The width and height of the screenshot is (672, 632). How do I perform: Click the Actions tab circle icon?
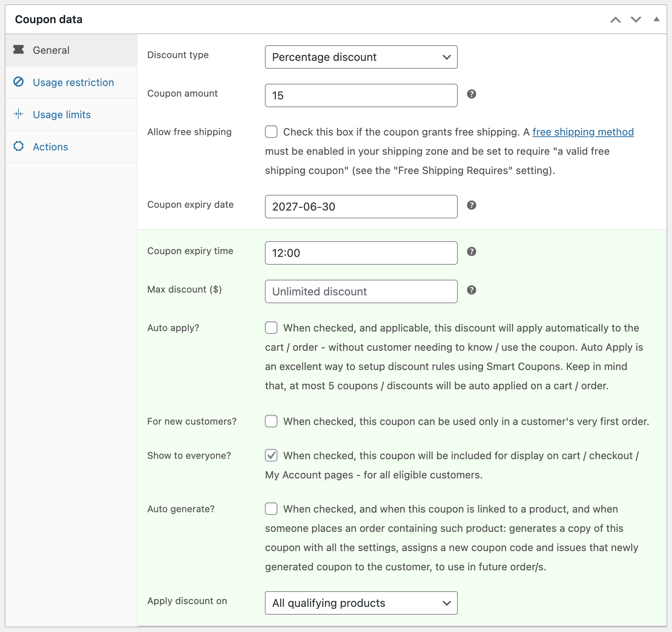tap(18, 146)
